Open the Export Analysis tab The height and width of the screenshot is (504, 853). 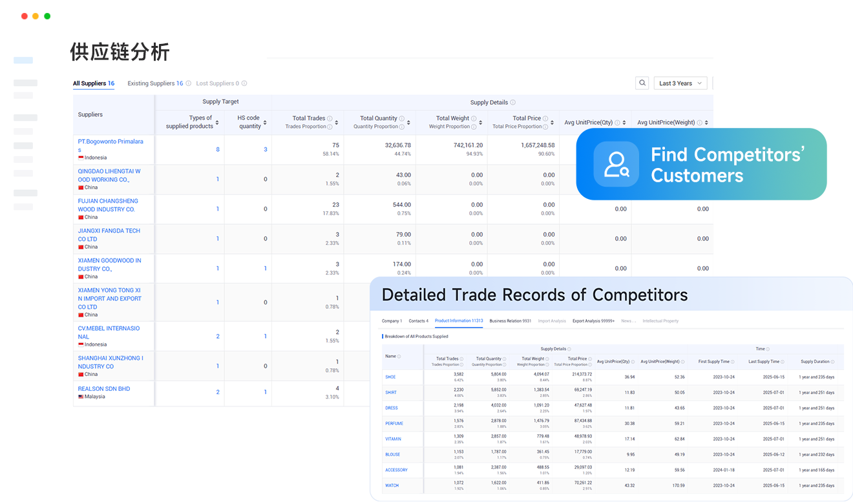[x=593, y=321]
